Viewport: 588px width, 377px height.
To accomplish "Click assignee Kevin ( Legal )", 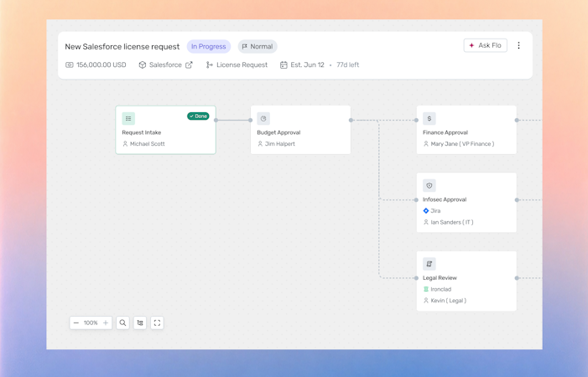I will 448,300.
